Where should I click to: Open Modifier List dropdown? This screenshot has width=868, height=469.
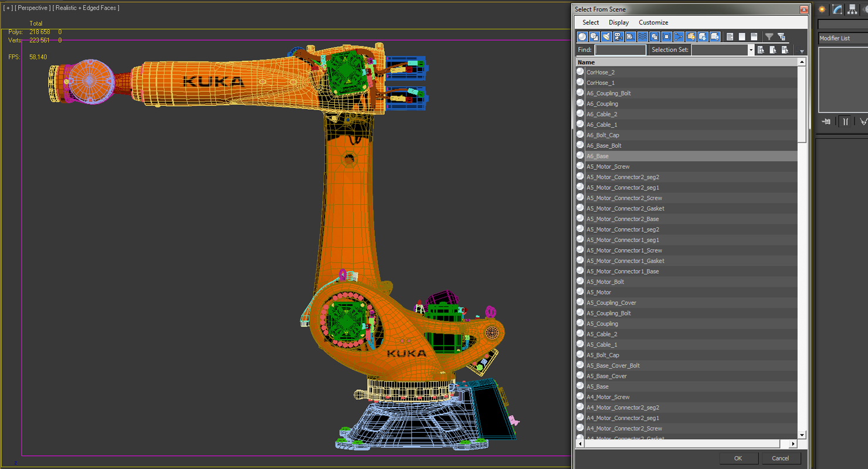point(843,38)
